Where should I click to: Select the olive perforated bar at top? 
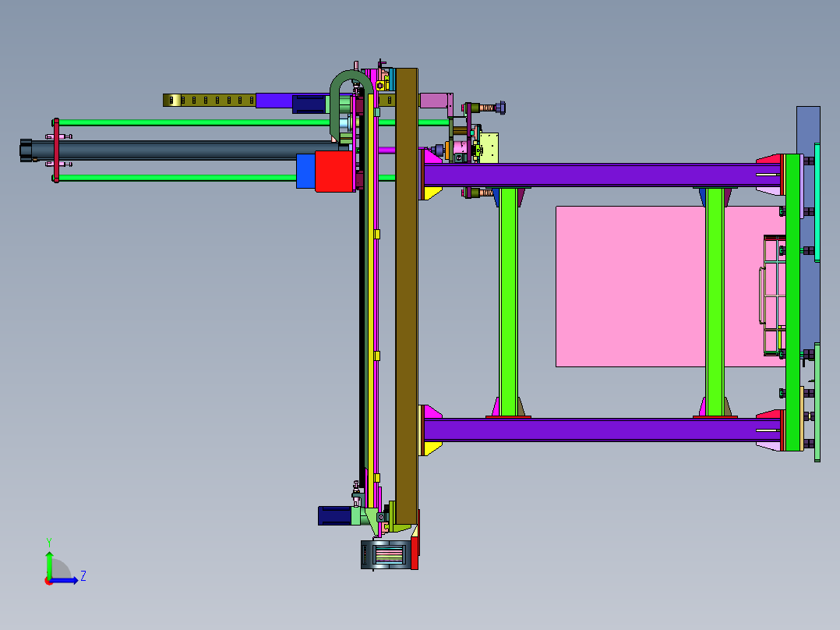[210, 101]
